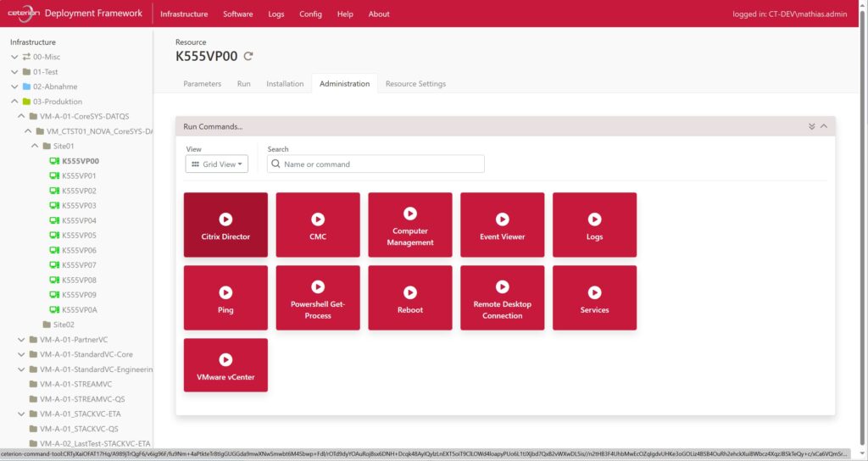Switch to the Resource Settings tab
The width and height of the screenshot is (868, 461).
415,84
